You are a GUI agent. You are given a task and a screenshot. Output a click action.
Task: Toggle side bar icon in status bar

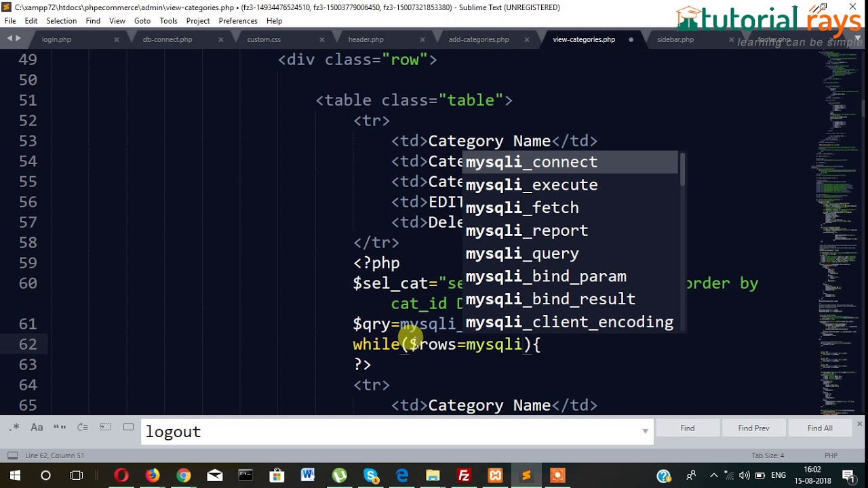coord(12,455)
